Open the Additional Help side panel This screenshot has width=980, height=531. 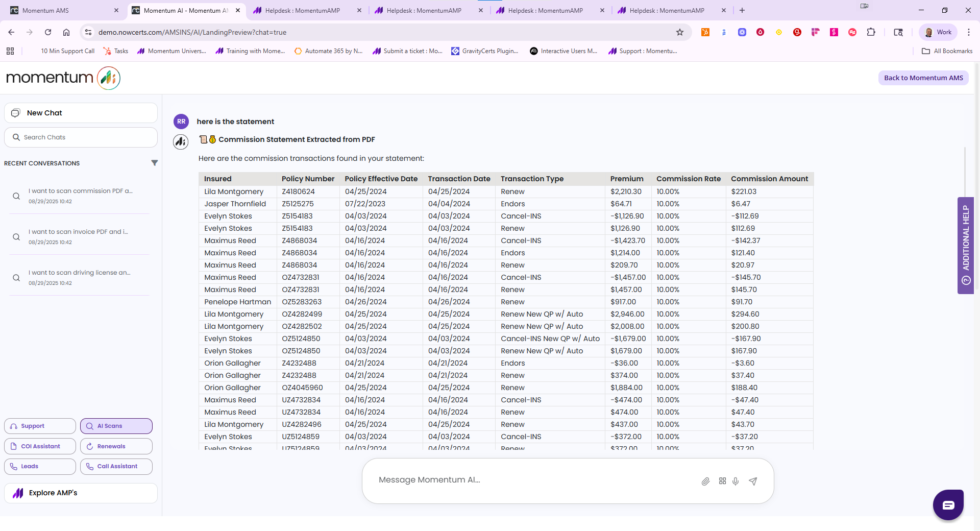point(966,245)
